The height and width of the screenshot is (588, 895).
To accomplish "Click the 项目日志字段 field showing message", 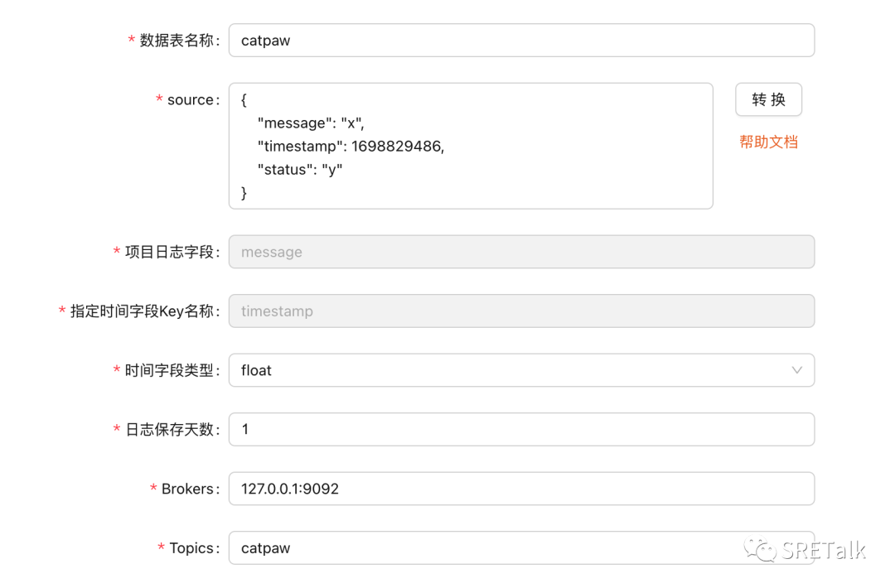I will (x=521, y=252).
